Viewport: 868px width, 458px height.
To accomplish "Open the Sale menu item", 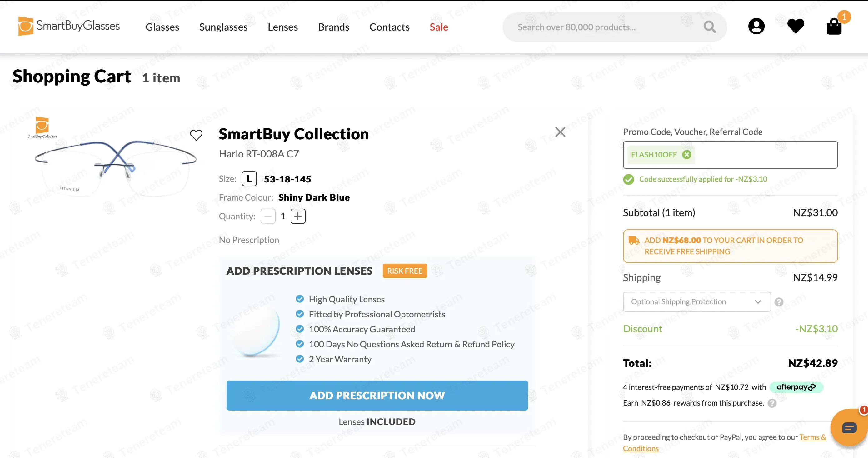I will [x=439, y=27].
